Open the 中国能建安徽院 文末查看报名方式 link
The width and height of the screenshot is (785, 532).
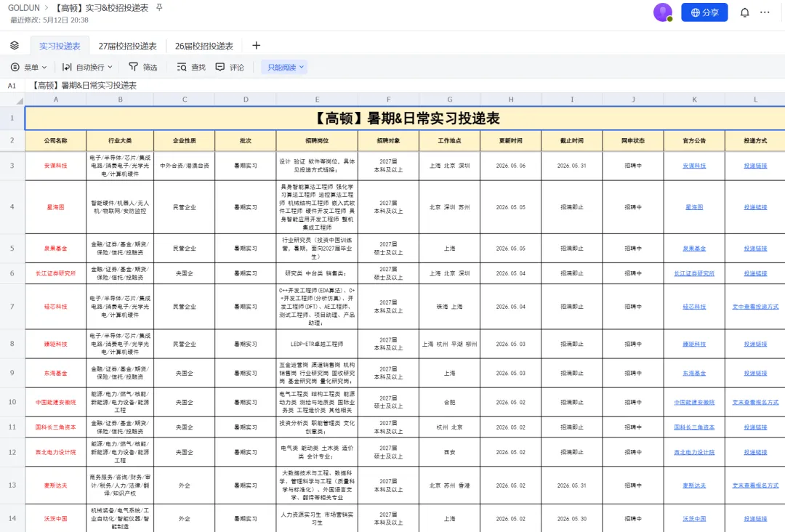coord(755,403)
